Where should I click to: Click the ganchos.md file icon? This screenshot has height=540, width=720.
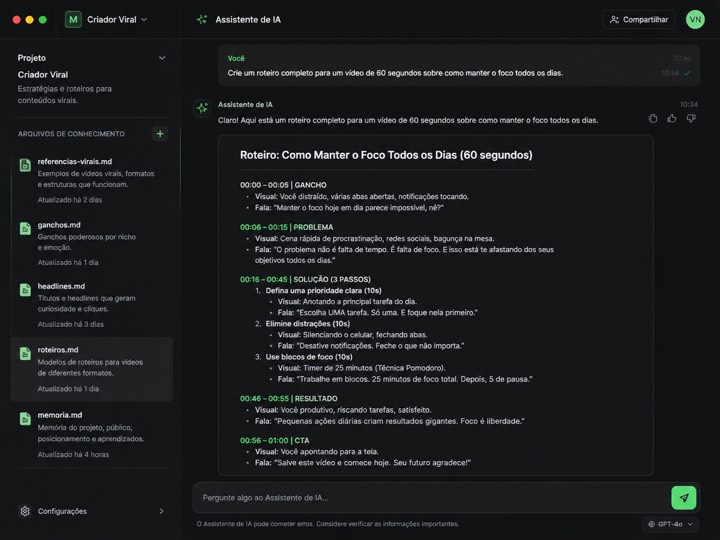[25, 228]
